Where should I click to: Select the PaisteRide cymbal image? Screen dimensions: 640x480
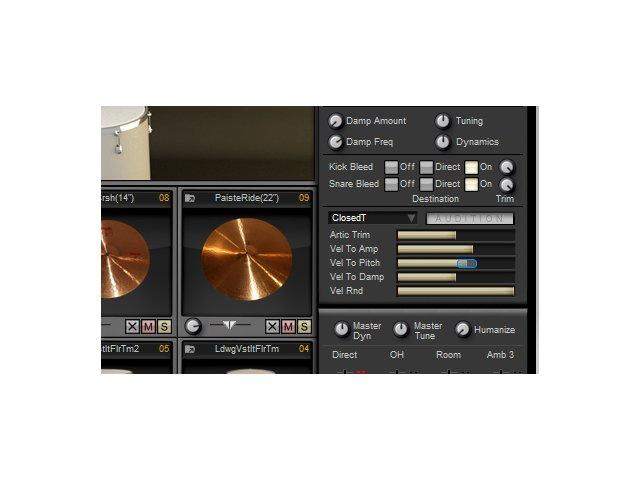coord(247,259)
